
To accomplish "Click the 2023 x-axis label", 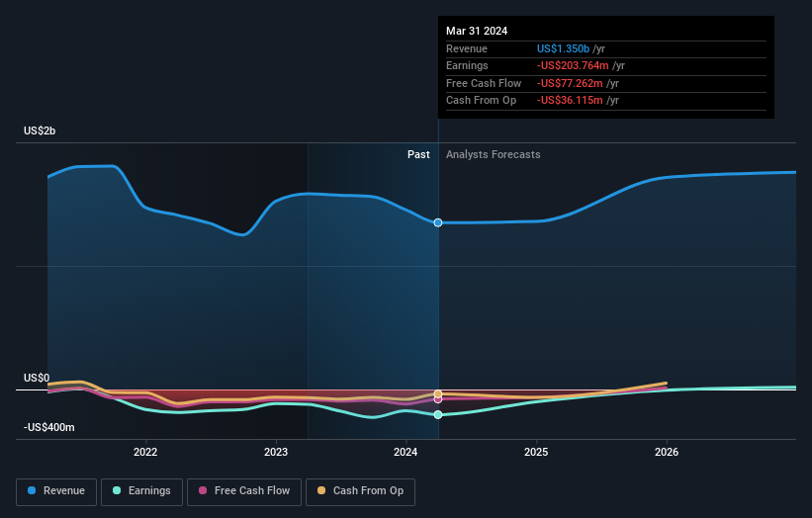I will [276, 452].
